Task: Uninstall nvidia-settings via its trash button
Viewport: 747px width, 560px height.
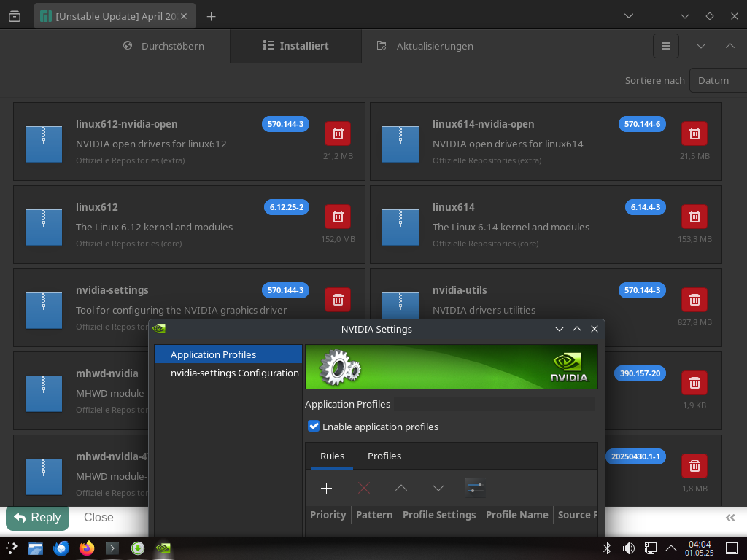Action: pyautogui.click(x=338, y=300)
